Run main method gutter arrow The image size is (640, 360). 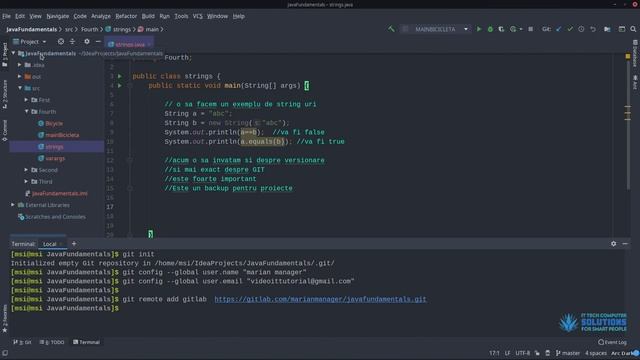click(120, 86)
